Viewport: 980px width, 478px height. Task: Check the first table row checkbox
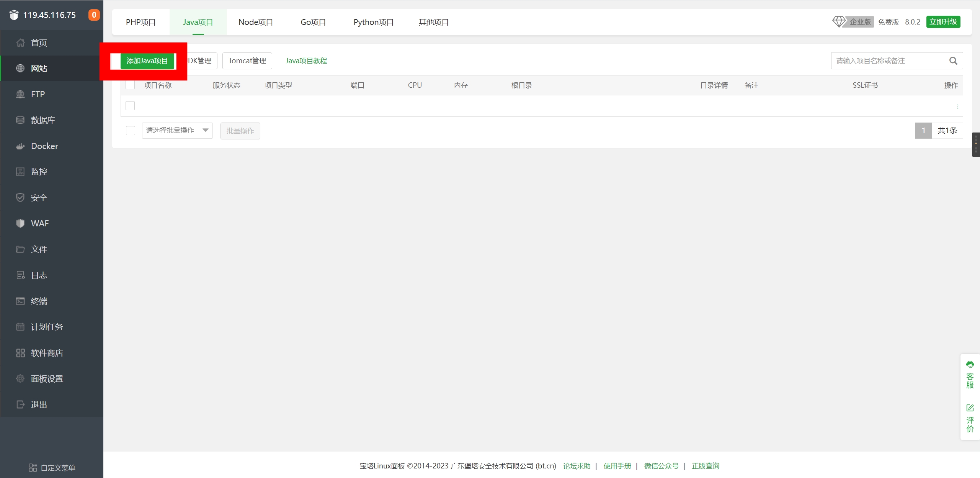coord(130,106)
